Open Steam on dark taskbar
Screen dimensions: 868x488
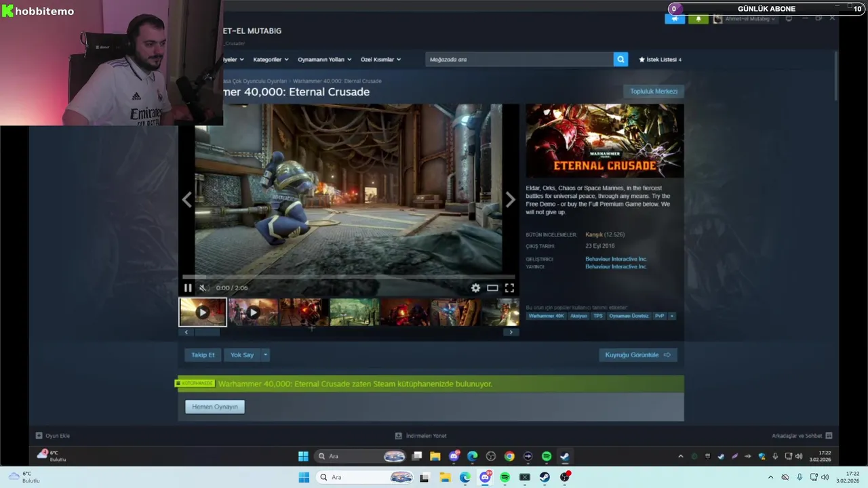point(564,457)
